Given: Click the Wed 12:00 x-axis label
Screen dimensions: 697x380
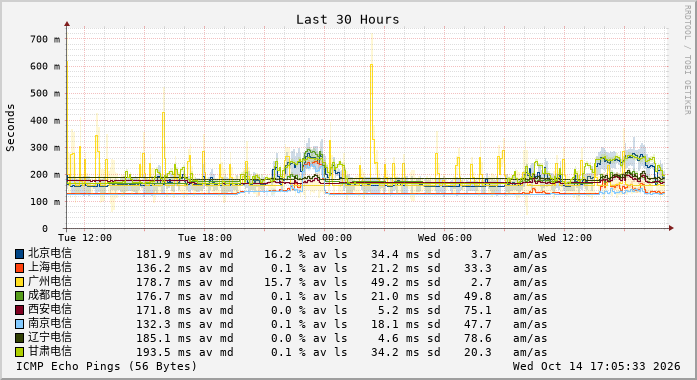Looking at the screenshot, I should pos(565,238).
